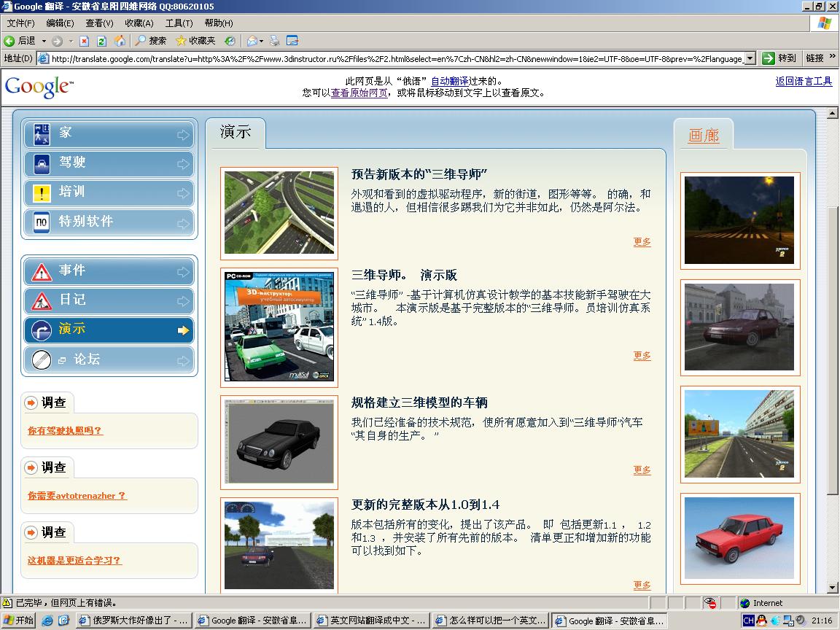
Task: Click the IE Stop loading icon
Action: click(85, 41)
